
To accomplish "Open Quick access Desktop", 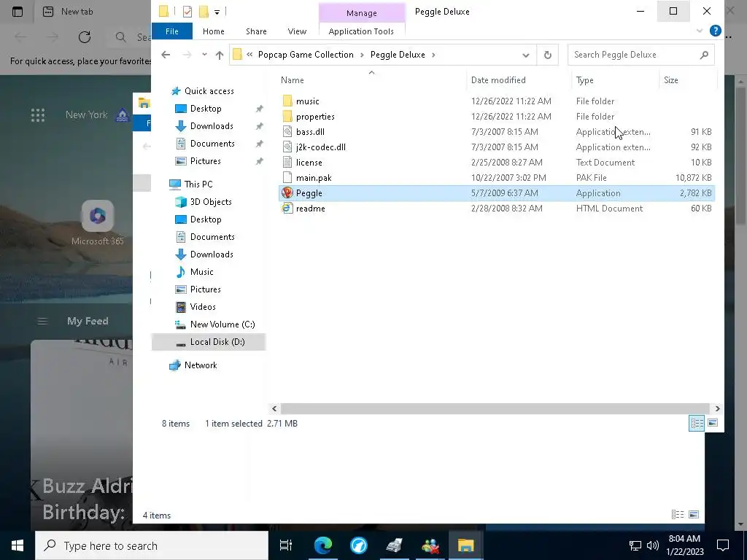I will coord(205,109).
